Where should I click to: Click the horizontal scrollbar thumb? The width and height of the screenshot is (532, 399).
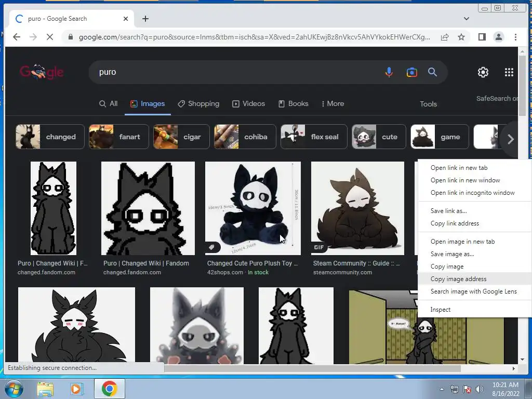click(x=312, y=368)
